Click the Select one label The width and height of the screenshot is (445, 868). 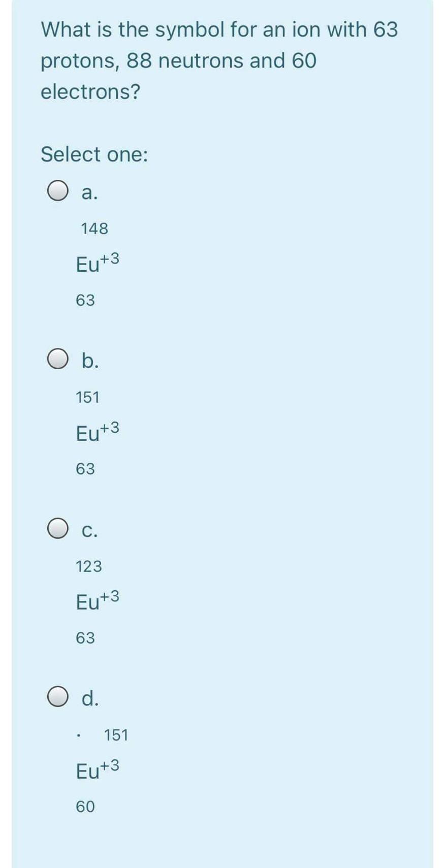pyautogui.click(x=94, y=154)
